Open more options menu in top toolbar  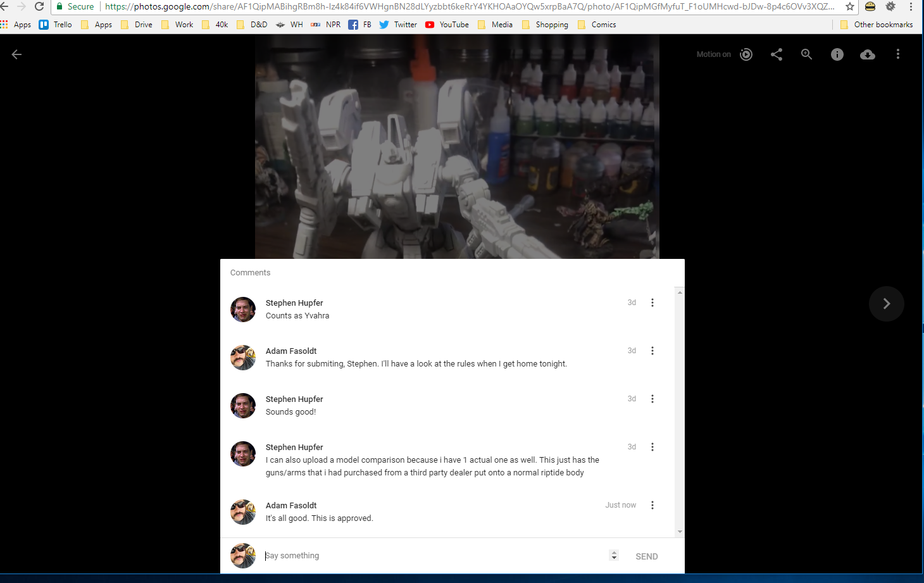tap(898, 54)
